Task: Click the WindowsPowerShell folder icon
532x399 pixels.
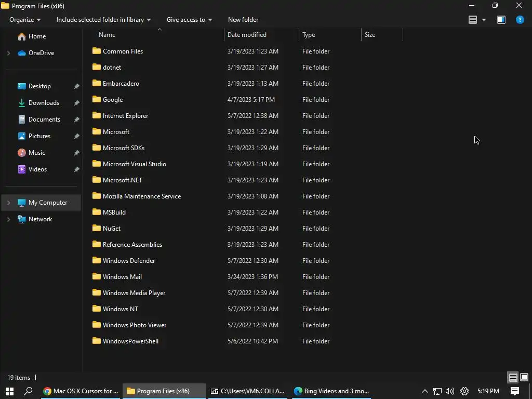Action: (x=96, y=341)
